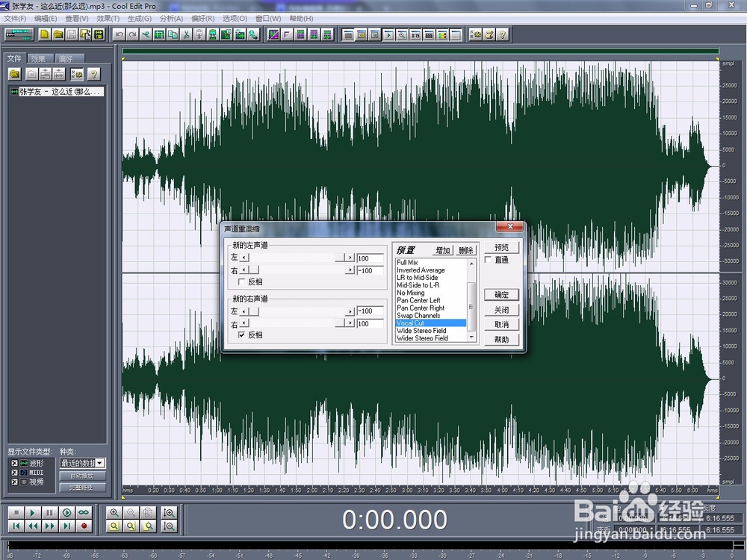Click new-left-channel 右 slider thumb

tap(254, 270)
